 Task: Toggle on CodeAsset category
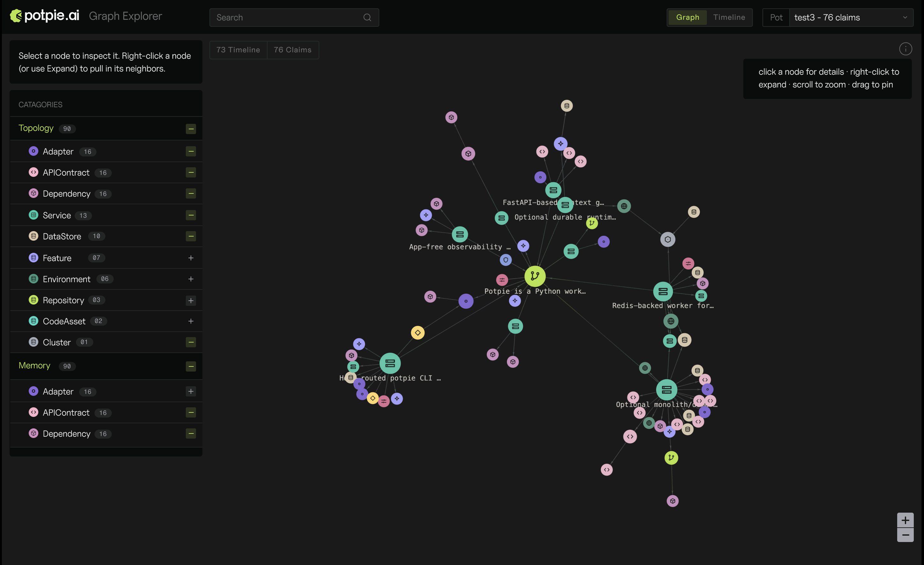[191, 321]
